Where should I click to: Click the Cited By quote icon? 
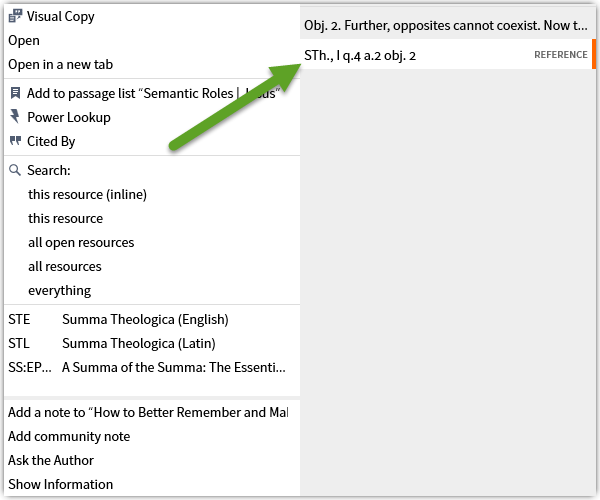(x=15, y=141)
